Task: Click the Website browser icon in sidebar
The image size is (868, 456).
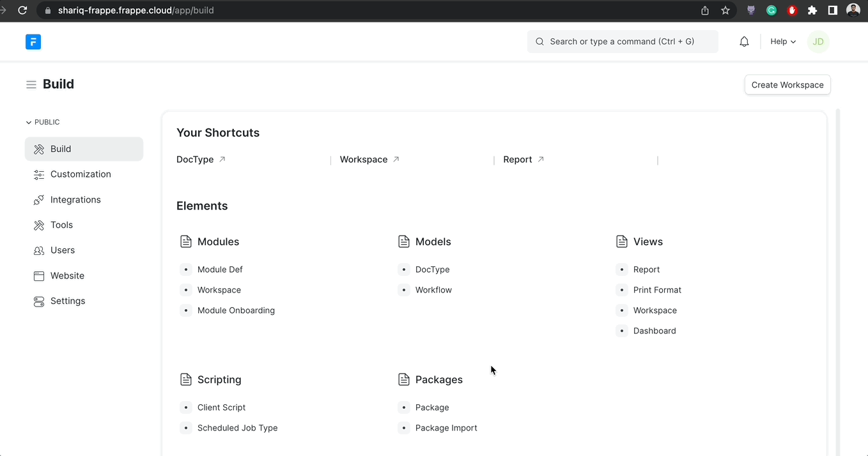Action: (x=39, y=276)
